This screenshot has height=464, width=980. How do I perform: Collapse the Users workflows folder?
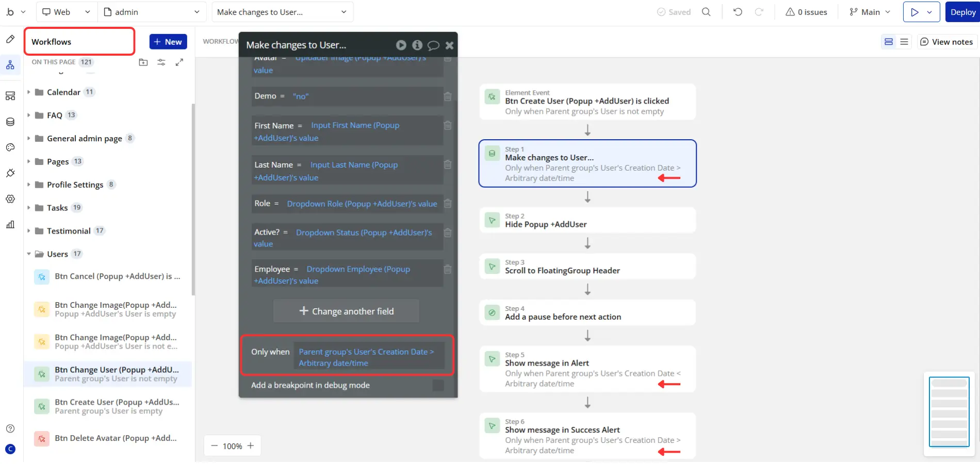pos(29,254)
